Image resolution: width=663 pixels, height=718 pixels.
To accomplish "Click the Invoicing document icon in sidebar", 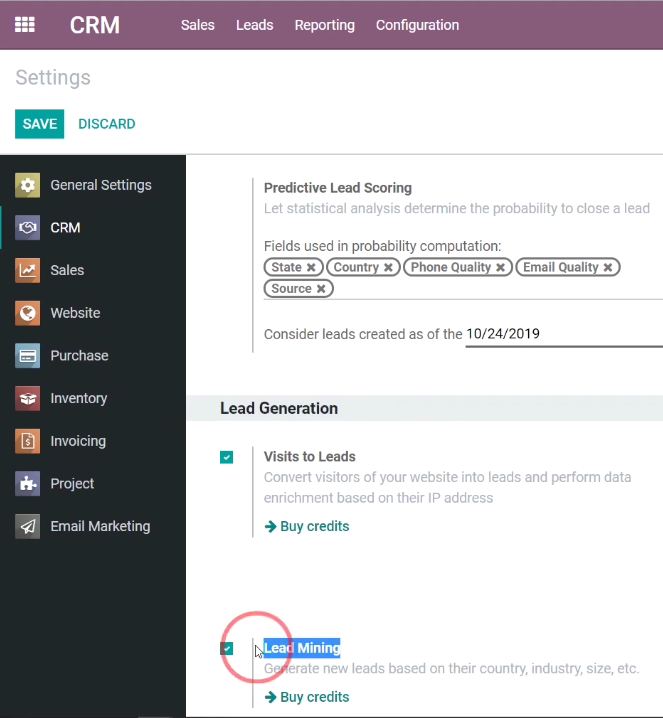I will pos(27,441).
